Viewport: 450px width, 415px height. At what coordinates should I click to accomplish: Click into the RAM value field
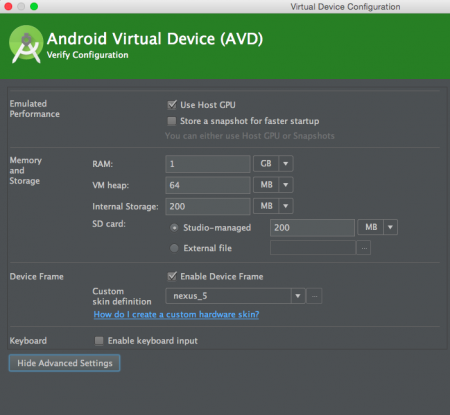click(208, 164)
